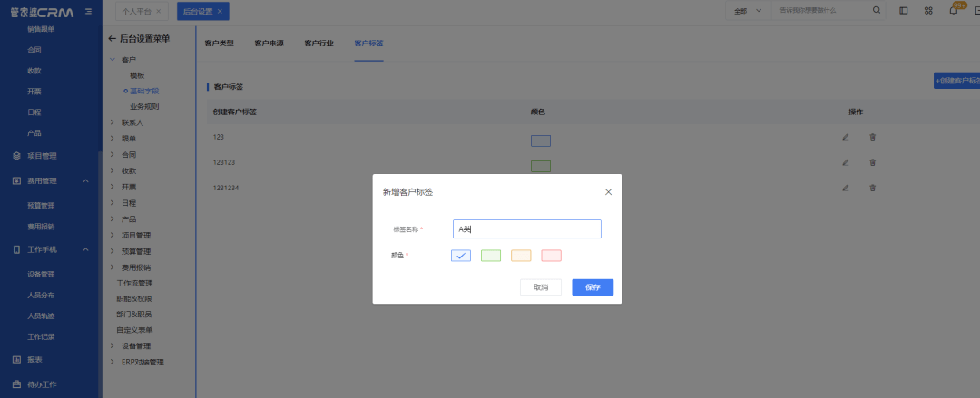The image size is (980, 398).
Task: Select the green color option
Action: click(490, 256)
